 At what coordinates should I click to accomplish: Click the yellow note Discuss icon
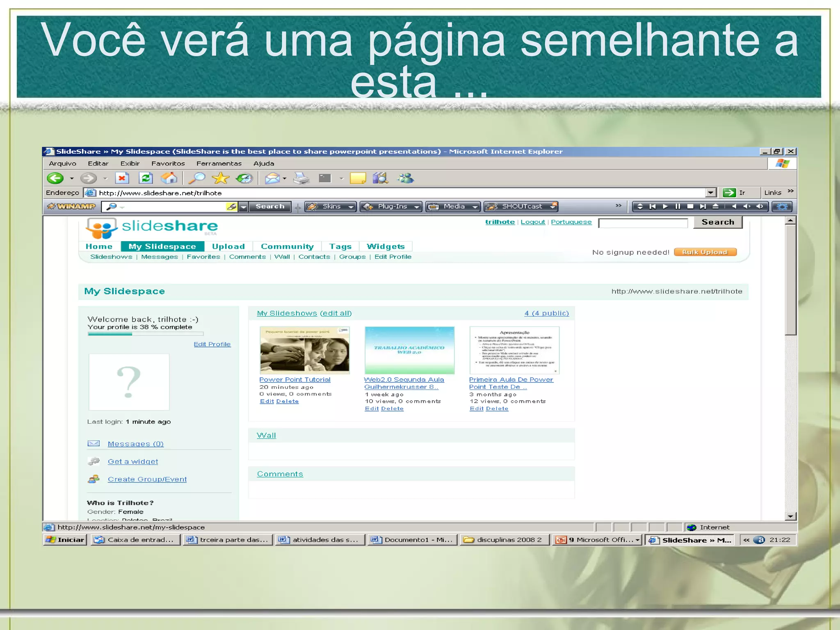(x=358, y=178)
